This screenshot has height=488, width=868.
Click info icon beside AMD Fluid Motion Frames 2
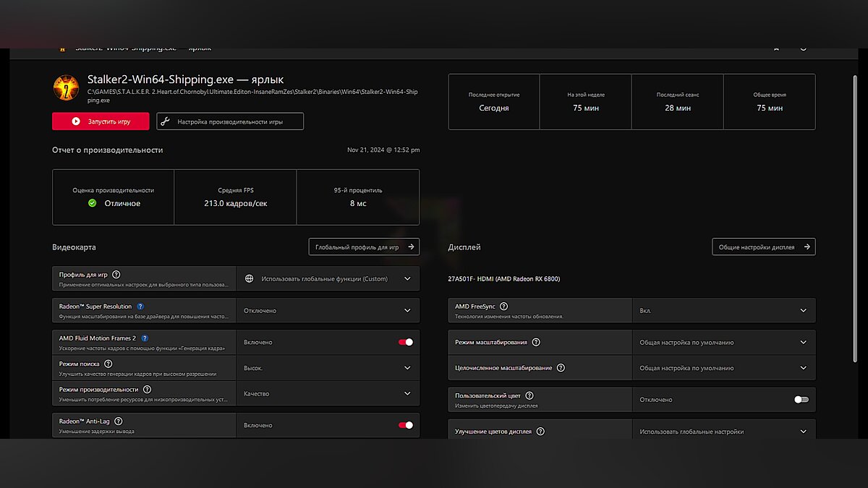tap(145, 338)
